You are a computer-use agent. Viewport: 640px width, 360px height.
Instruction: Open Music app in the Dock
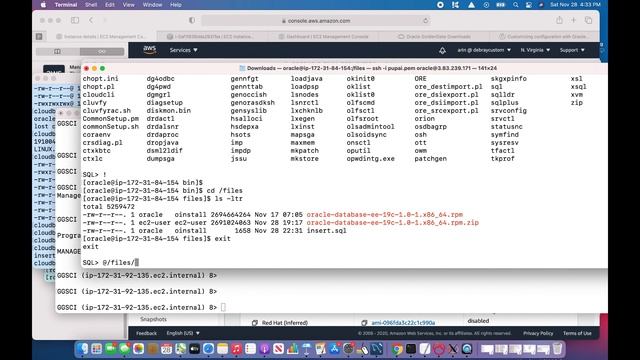click(236, 349)
